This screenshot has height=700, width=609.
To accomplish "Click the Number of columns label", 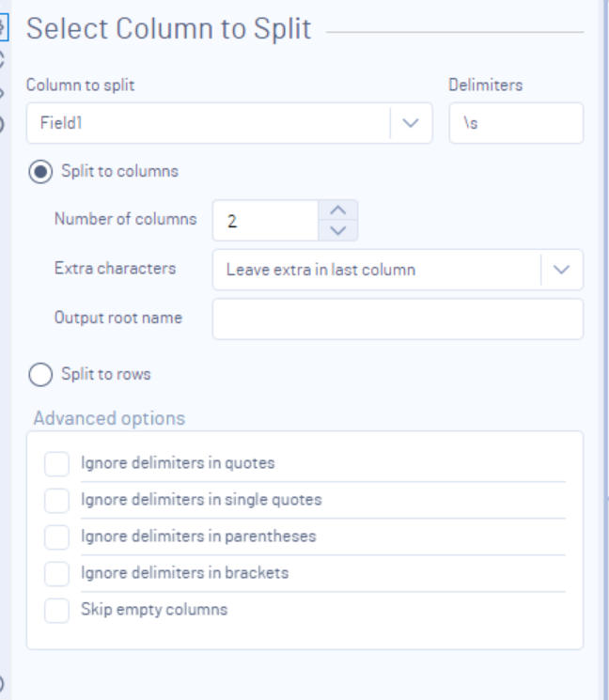I will coord(125,219).
